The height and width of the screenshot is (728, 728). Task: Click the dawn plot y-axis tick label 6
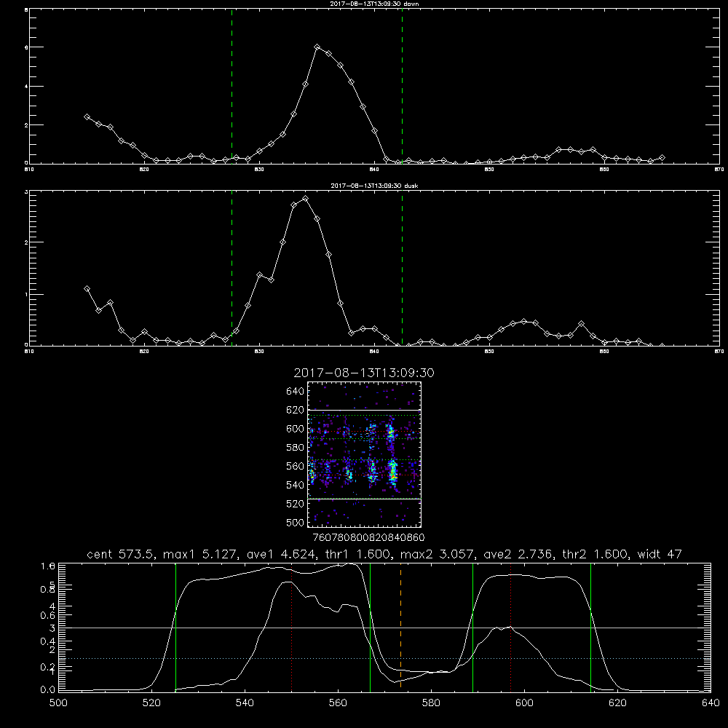26,47
